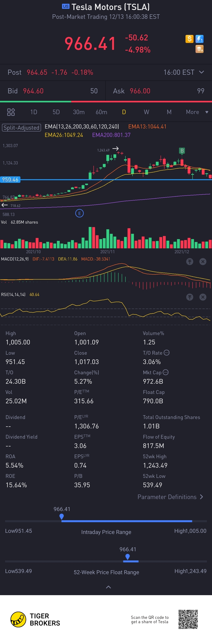The image size is (212, 644).
Task: Select the M monthly timeframe tab
Action: pyautogui.click(x=169, y=112)
